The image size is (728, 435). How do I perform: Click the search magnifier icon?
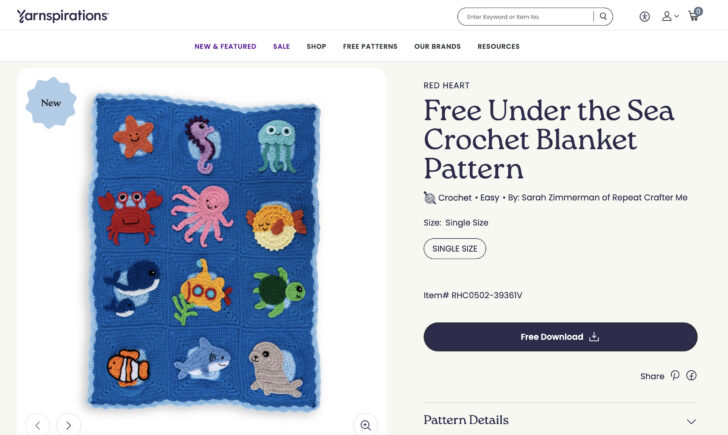click(x=603, y=17)
